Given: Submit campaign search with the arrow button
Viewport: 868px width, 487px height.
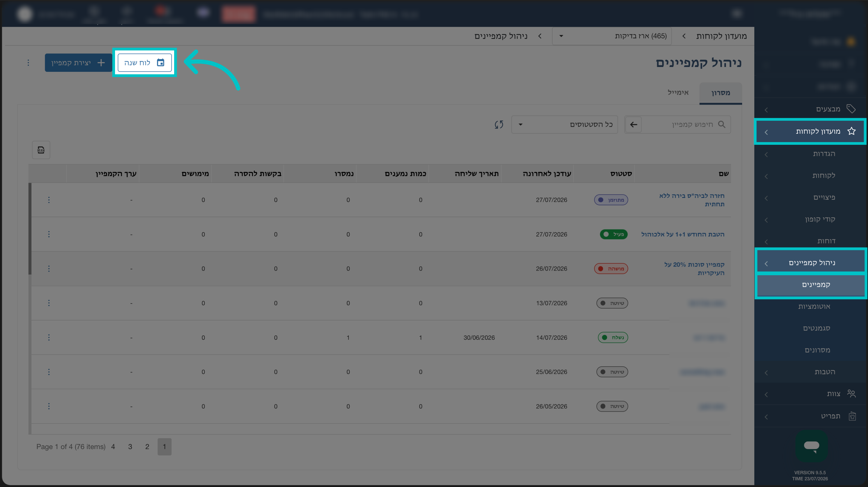Looking at the screenshot, I should [x=633, y=125].
